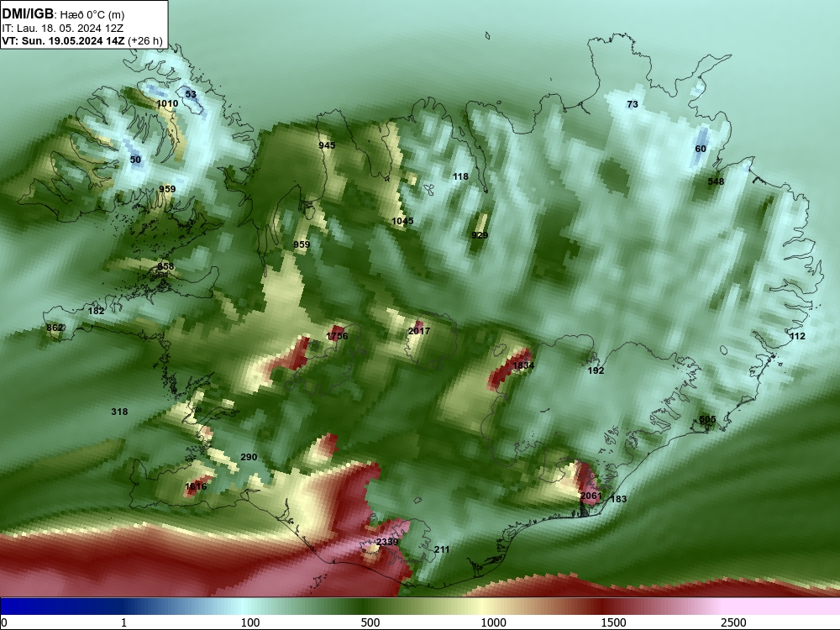Select the VT: Sun. 19.05.2024 14Z line
The width and height of the screenshot is (840, 630).
point(63,40)
